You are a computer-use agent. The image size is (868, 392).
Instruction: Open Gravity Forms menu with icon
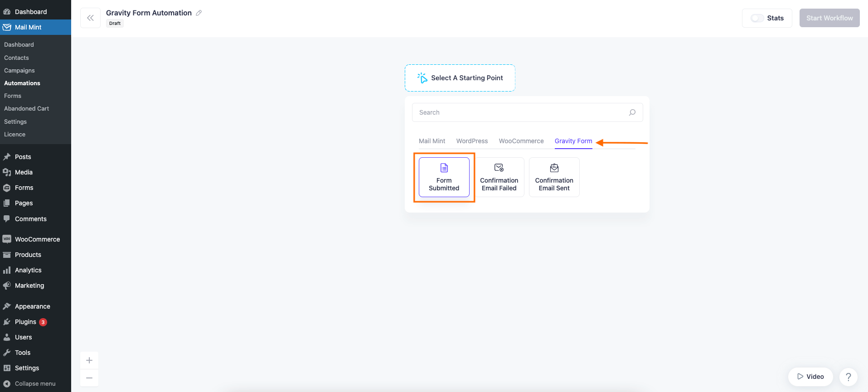35,188
